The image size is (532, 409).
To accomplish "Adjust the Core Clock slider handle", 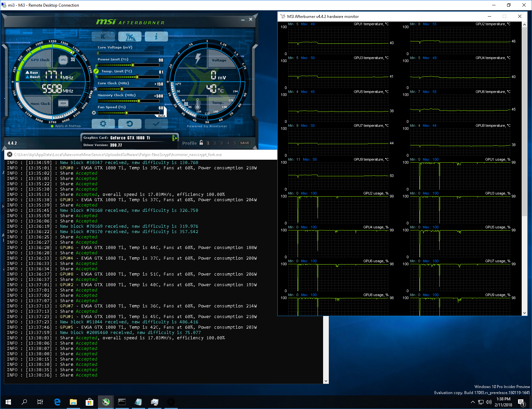I will (x=122, y=89).
